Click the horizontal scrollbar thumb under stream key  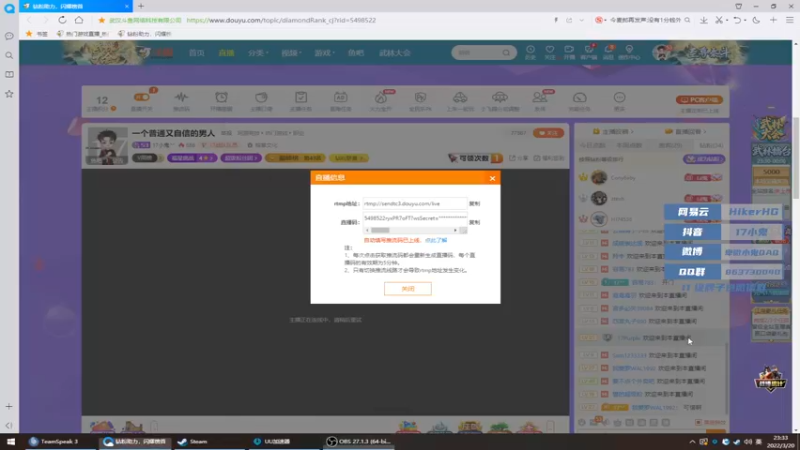[x=380, y=231]
